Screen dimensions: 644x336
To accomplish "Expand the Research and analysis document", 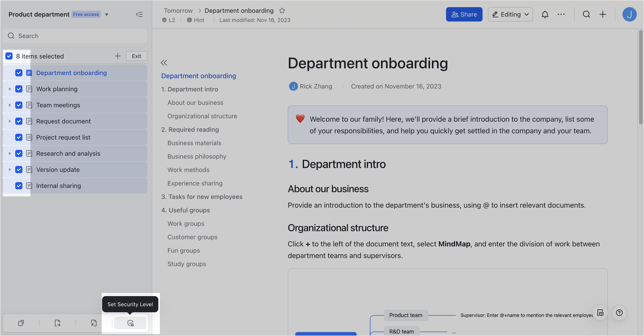I will pyautogui.click(x=10, y=153).
